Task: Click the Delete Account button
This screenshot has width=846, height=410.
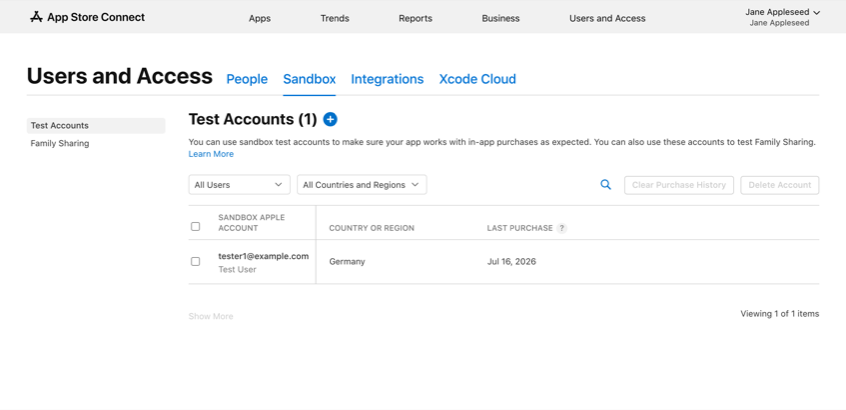Action: 780,185
